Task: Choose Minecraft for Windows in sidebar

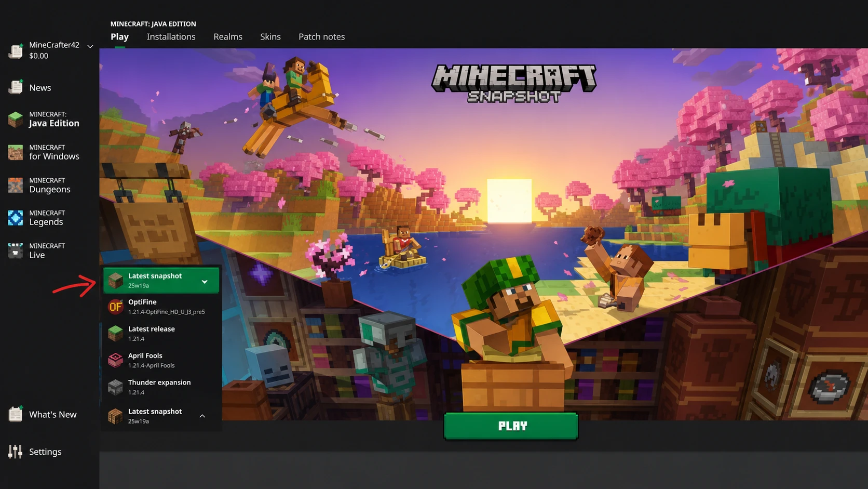Action: coord(54,152)
